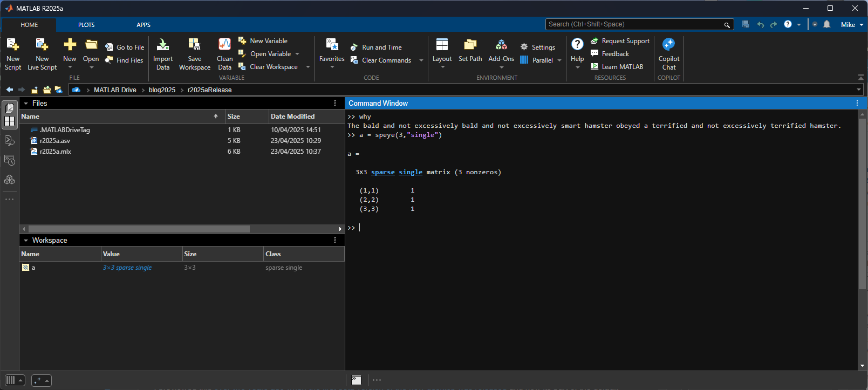
Task: Select r2025a.mlx in Files list
Action: [56, 152]
